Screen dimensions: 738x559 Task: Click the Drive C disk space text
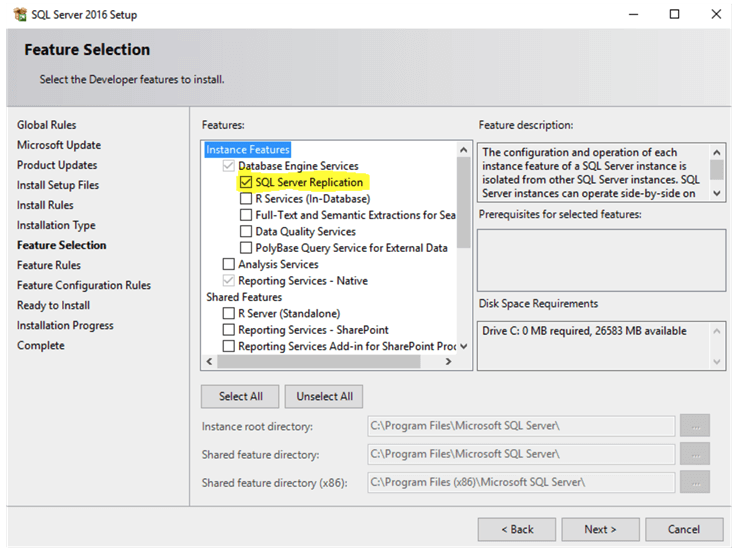click(x=584, y=331)
